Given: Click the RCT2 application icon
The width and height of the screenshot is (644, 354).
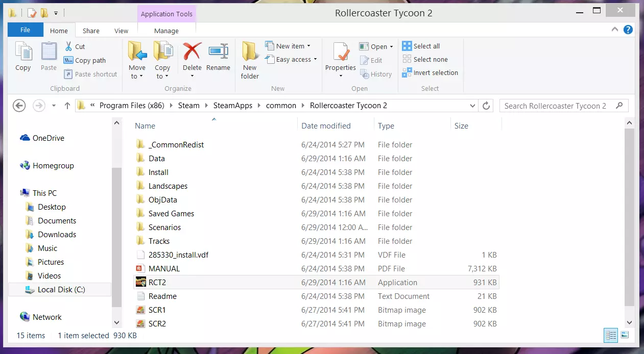Looking at the screenshot, I should tap(141, 282).
